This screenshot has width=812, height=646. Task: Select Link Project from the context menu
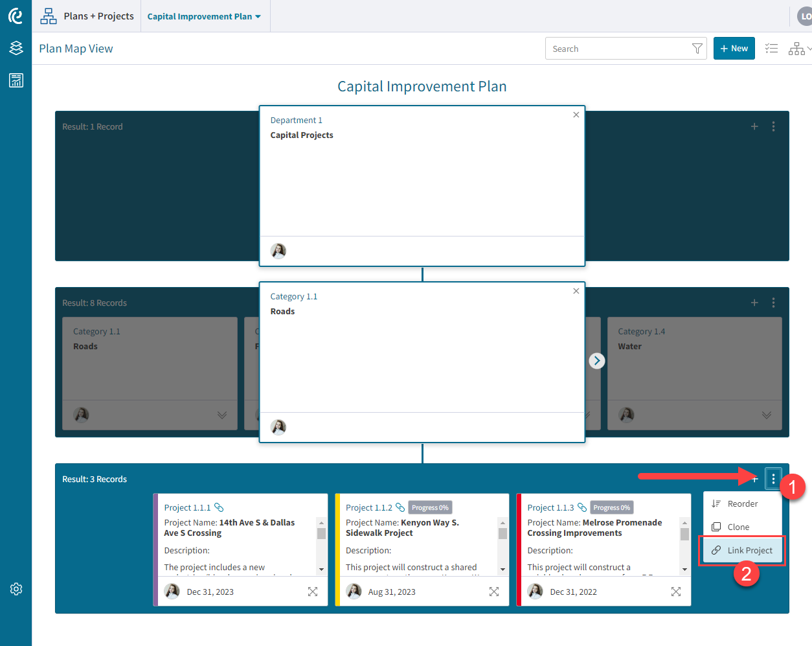[742, 549]
